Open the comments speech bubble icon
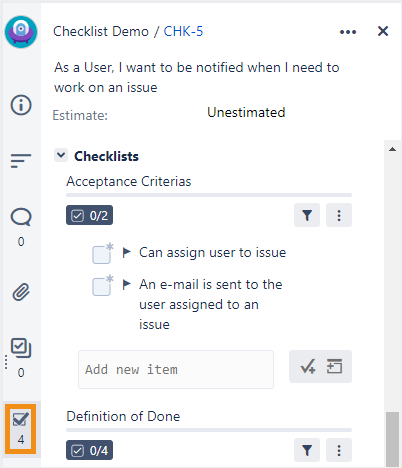 [21, 218]
